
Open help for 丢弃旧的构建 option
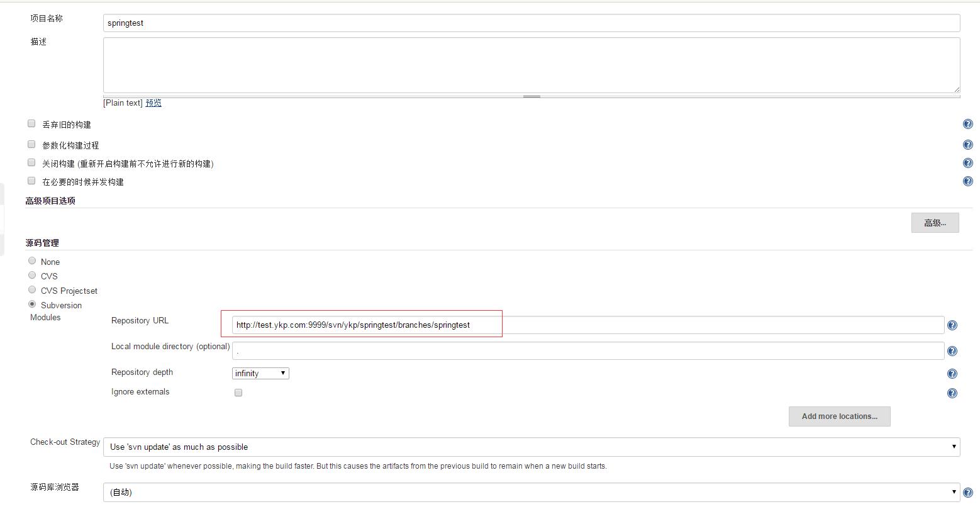tap(967, 125)
